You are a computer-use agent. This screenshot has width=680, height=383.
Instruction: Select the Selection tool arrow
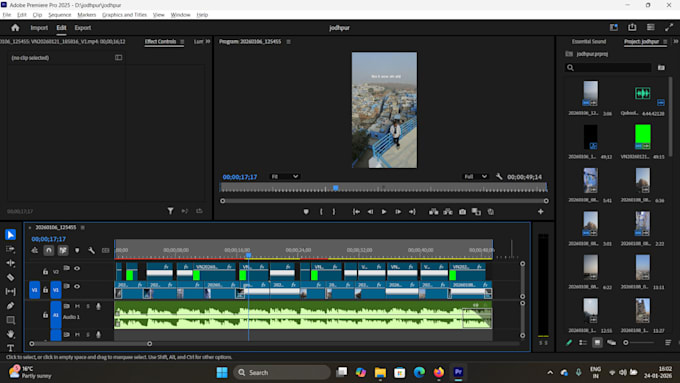click(x=10, y=235)
